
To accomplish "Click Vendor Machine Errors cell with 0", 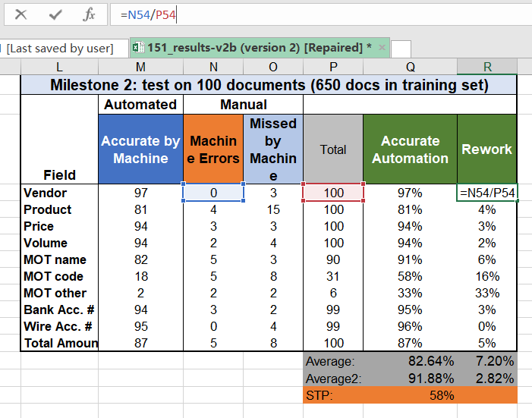I will (x=213, y=193).
